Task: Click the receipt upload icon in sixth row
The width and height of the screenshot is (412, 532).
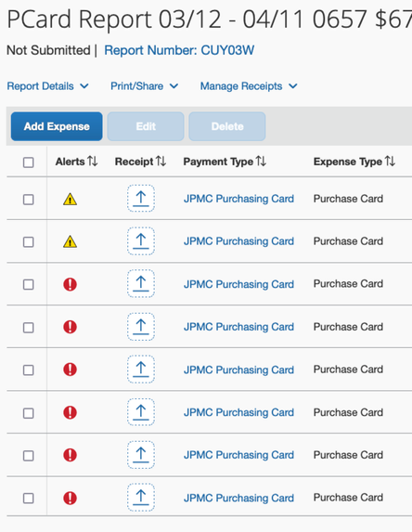Action: click(141, 412)
